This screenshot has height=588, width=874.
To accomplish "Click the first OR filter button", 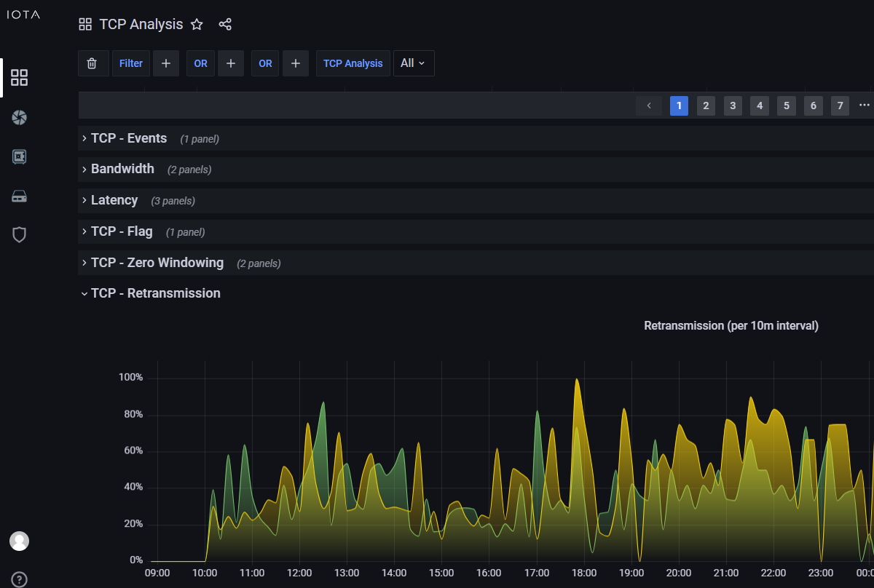I will [200, 63].
